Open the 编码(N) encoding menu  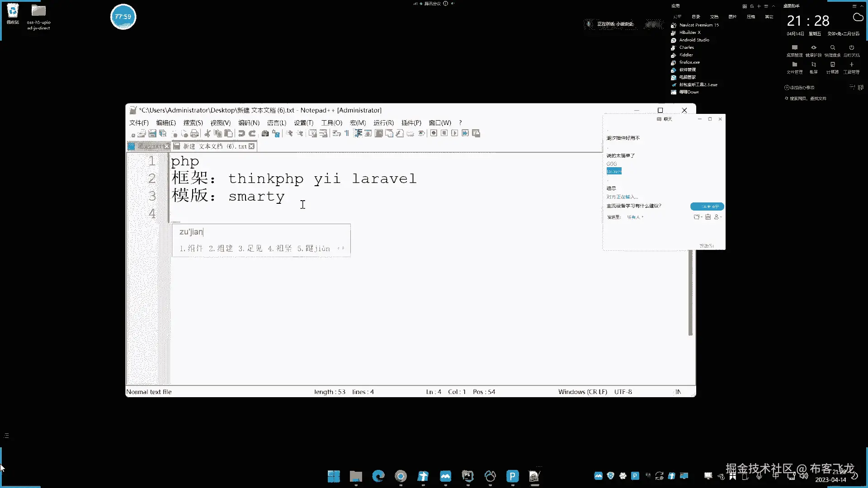point(249,123)
